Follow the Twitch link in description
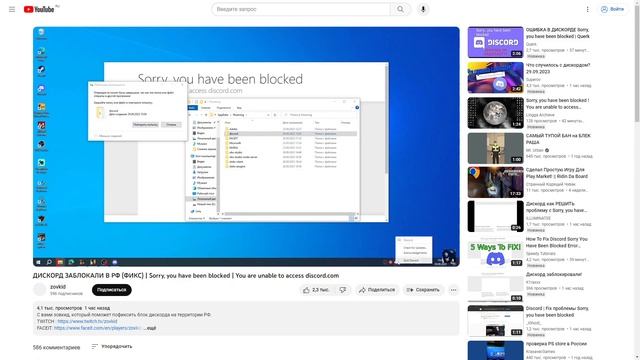This screenshot has width=640, height=360. pyautogui.click(x=87, y=321)
